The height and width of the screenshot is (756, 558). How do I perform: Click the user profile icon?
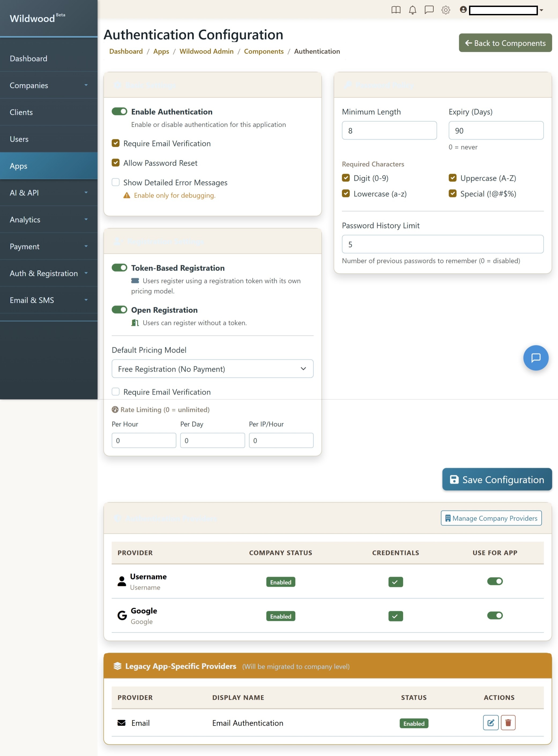pyautogui.click(x=463, y=10)
